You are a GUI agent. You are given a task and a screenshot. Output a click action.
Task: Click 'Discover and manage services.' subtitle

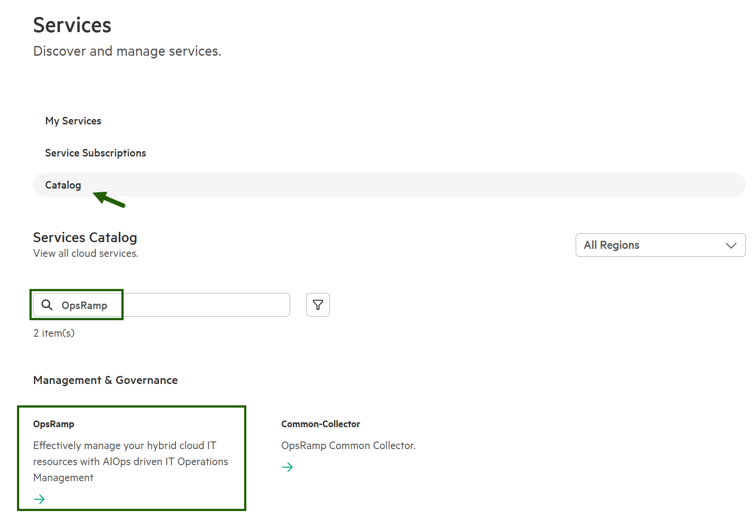127,51
